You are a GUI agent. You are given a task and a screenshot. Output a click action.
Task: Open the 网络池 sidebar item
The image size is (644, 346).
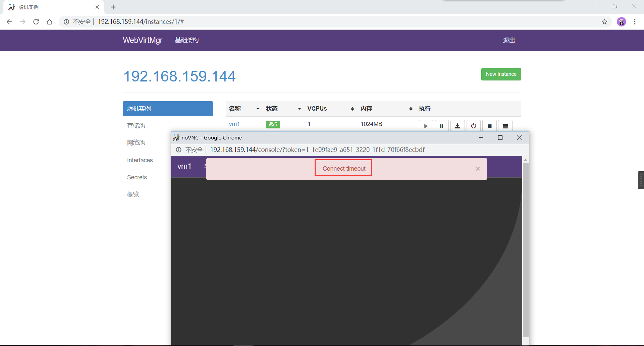[x=136, y=143]
